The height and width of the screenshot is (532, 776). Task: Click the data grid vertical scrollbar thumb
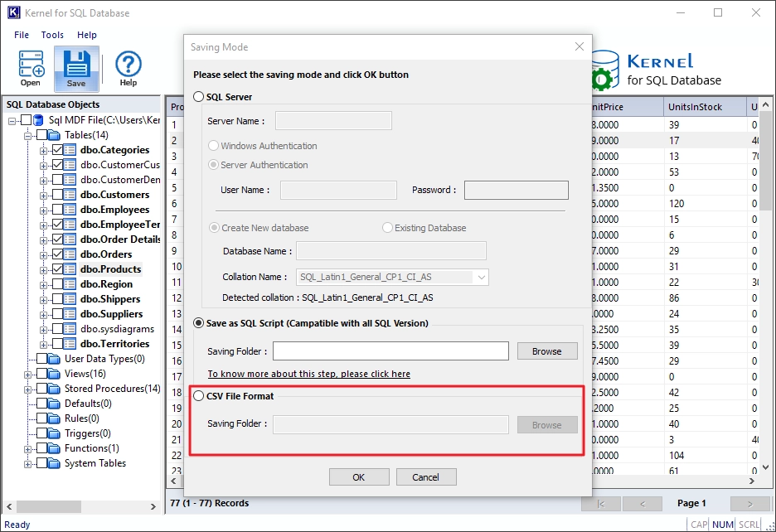(765, 162)
